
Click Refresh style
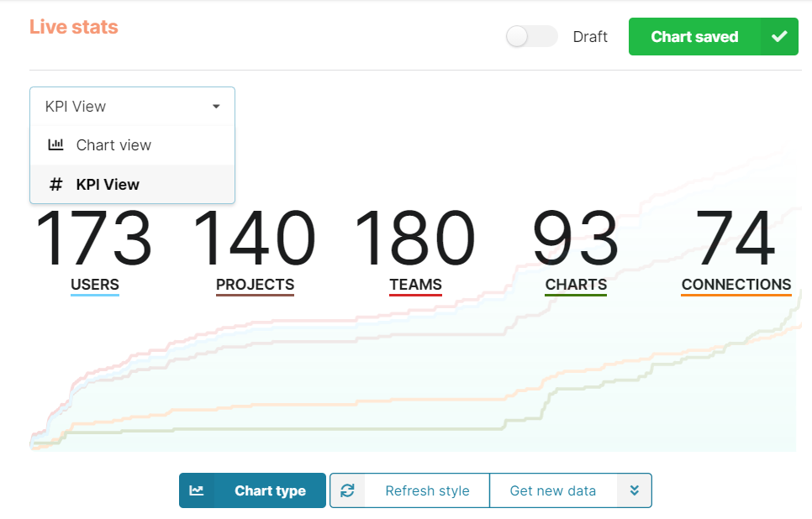[x=427, y=490]
